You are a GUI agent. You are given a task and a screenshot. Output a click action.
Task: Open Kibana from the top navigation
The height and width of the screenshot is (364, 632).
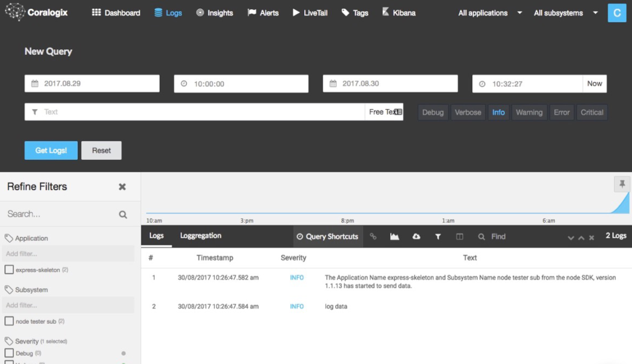[399, 13]
